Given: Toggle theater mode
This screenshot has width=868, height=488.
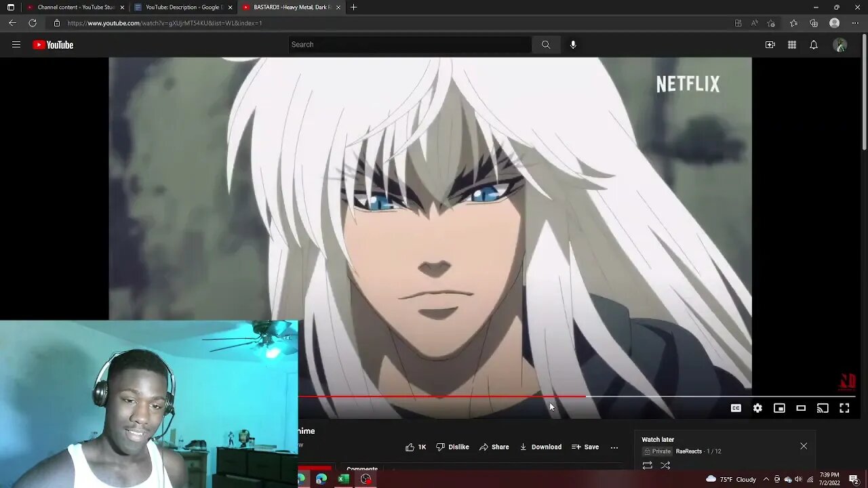Looking at the screenshot, I should pos(801,408).
